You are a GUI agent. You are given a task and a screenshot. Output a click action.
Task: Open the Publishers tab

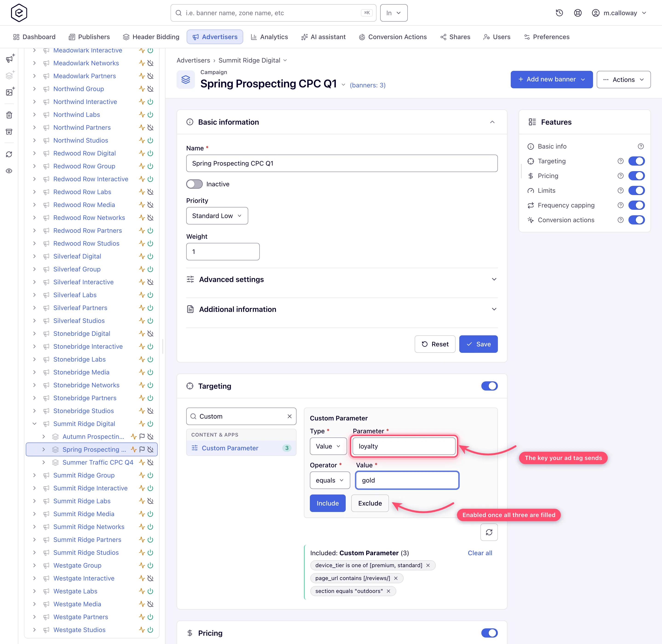click(89, 37)
